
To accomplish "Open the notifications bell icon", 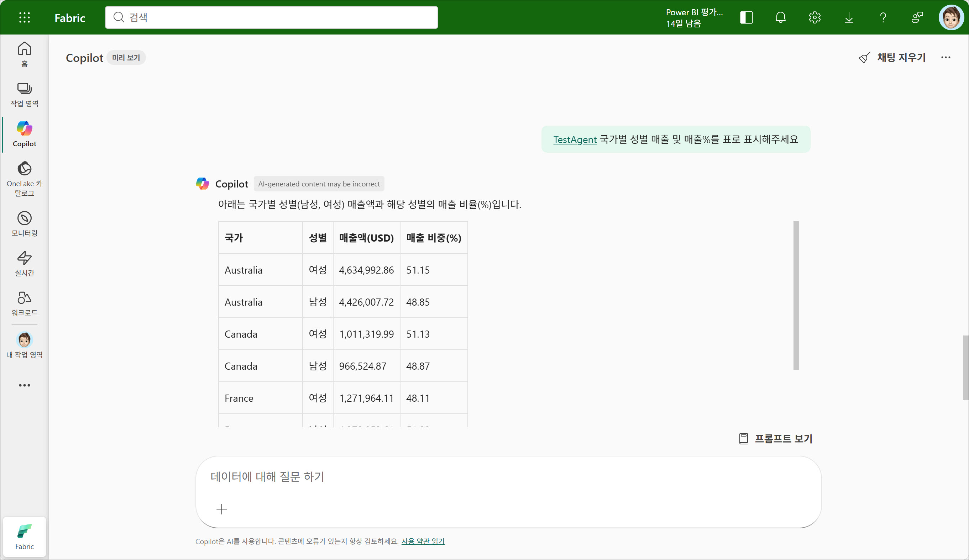I will click(x=780, y=17).
